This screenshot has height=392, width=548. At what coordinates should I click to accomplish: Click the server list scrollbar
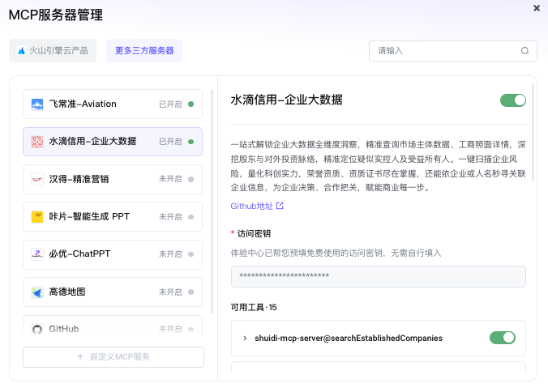tap(212, 202)
